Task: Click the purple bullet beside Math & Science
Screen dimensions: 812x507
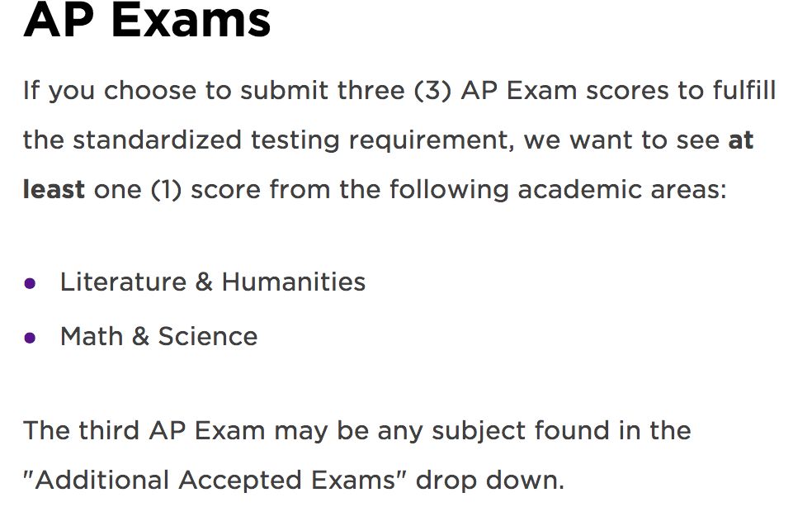Action: (30, 338)
